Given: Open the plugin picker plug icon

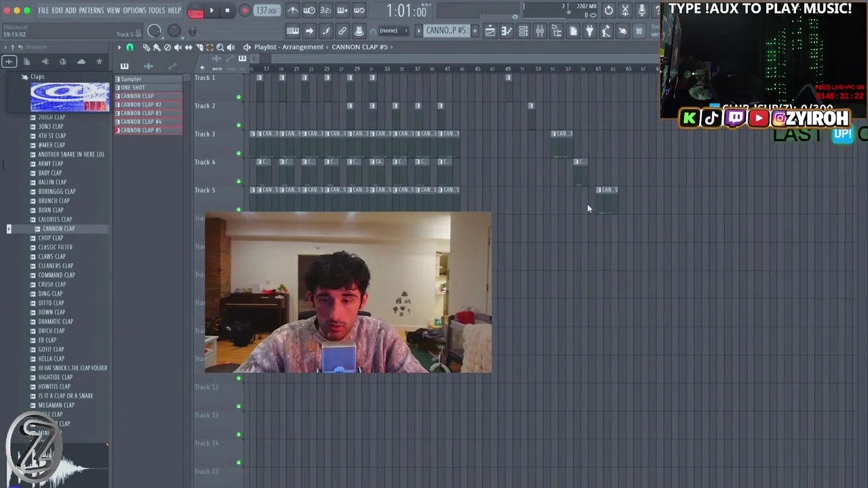Looking at the screenshot, I should (590, 31).
